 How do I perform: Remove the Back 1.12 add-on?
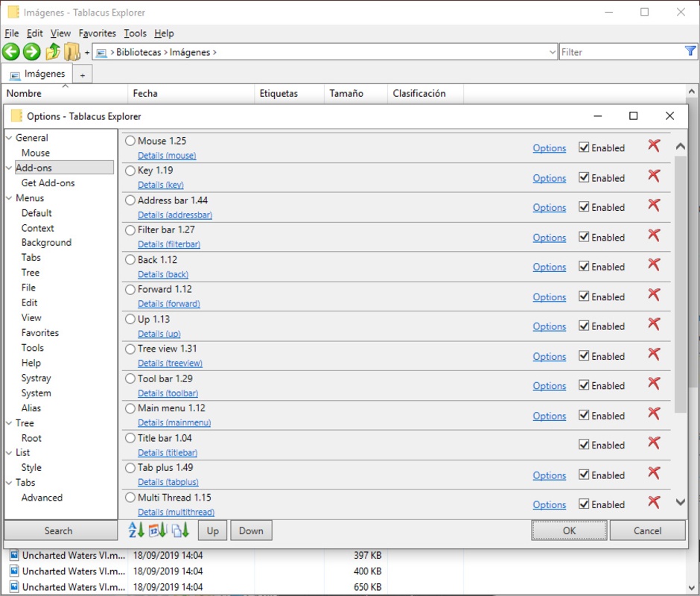(654, 264)
